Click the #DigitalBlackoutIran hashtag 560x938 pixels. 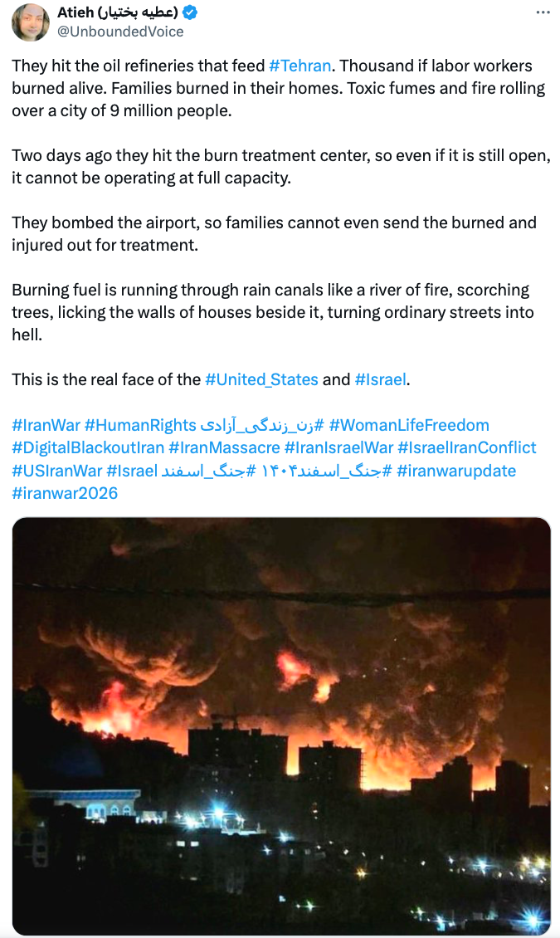click(x=87, y=447)
